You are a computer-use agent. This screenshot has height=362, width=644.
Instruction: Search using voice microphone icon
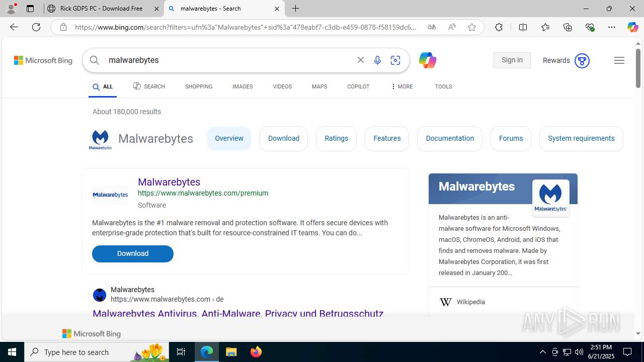pos(377,60)
